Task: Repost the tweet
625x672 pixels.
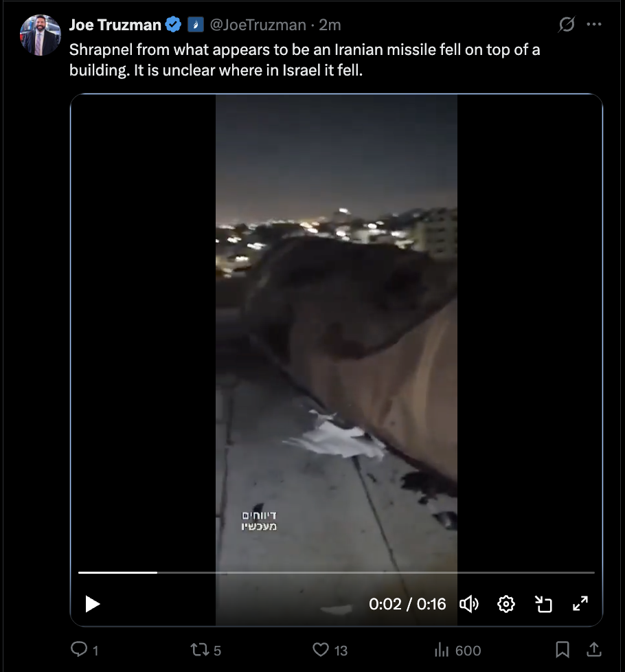Action: [205, 650]
